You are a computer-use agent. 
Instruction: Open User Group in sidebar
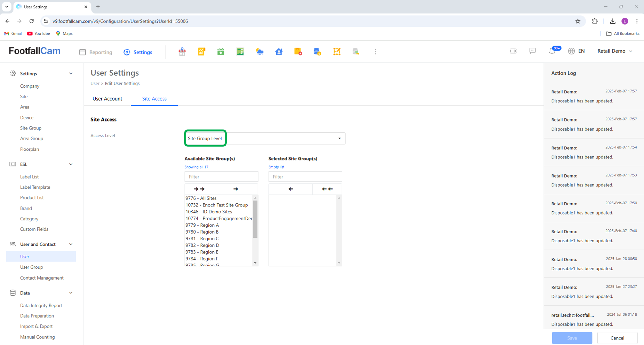(32, 267)
